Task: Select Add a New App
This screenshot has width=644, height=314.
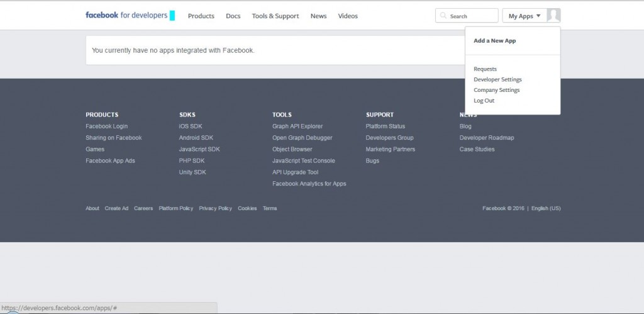Action: coord(494,41)
